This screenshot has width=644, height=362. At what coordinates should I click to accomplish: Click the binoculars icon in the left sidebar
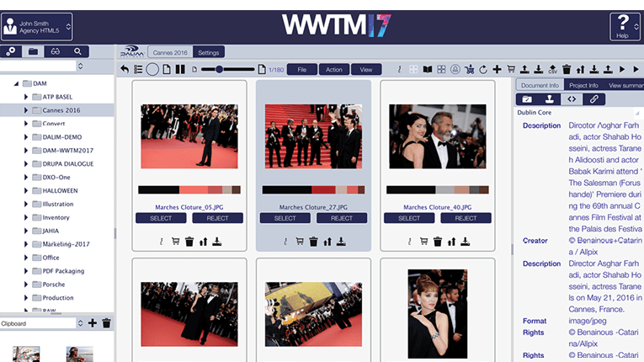56,51
